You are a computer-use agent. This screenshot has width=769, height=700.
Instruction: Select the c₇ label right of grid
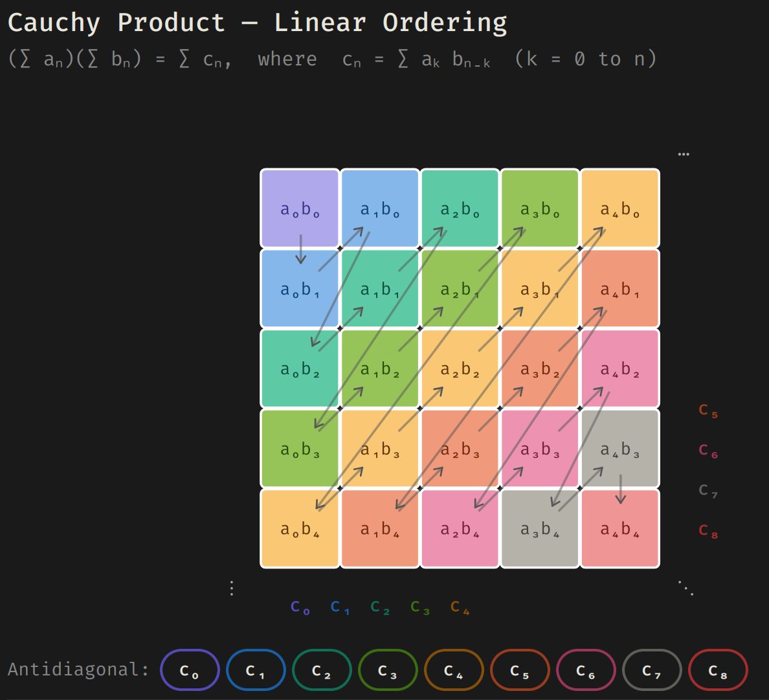708,491
